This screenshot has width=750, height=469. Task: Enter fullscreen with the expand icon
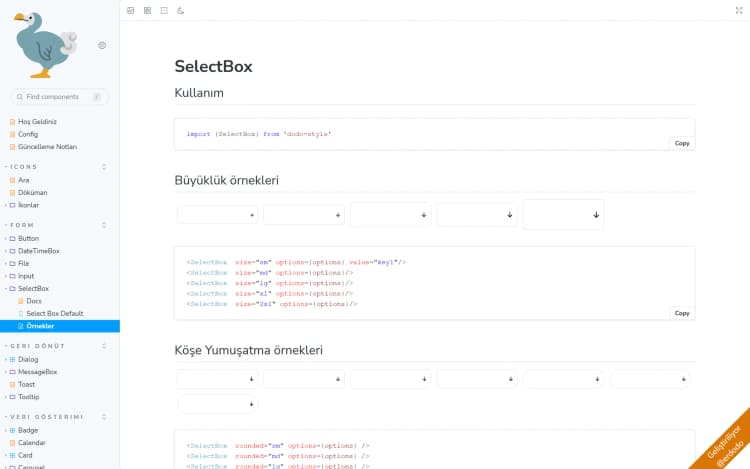coord(739,11)
